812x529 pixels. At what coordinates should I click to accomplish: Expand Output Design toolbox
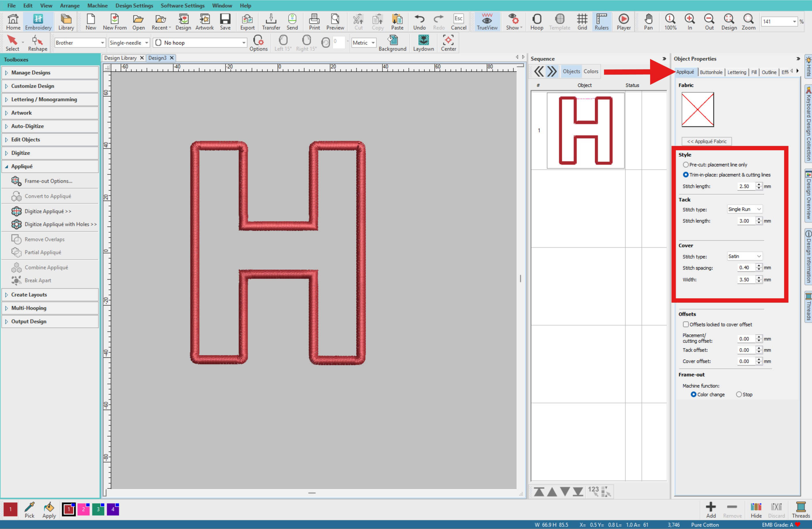click(50, 321)
